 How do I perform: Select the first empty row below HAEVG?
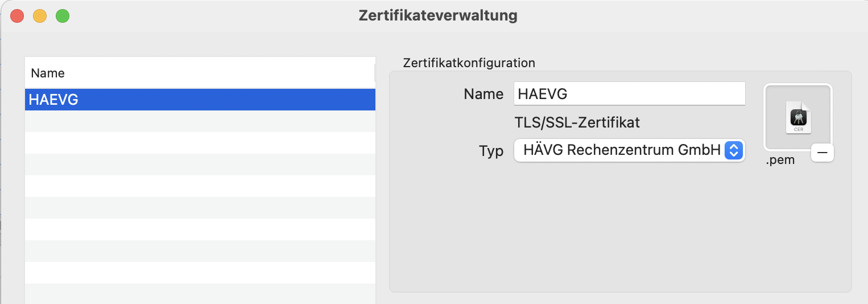pos(200,121)
